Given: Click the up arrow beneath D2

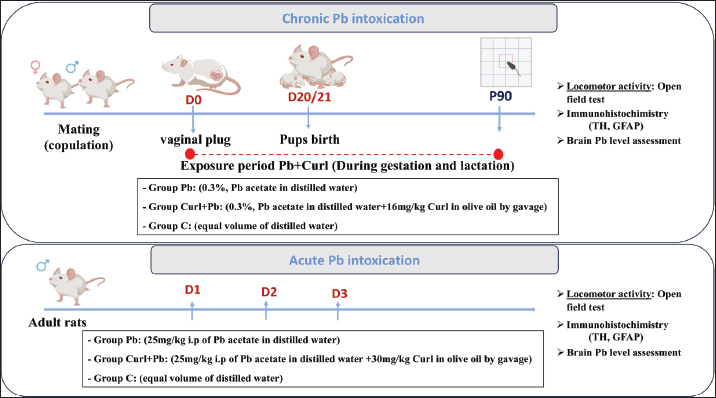Looking at the screenshot, I should [x=266, y=310].
